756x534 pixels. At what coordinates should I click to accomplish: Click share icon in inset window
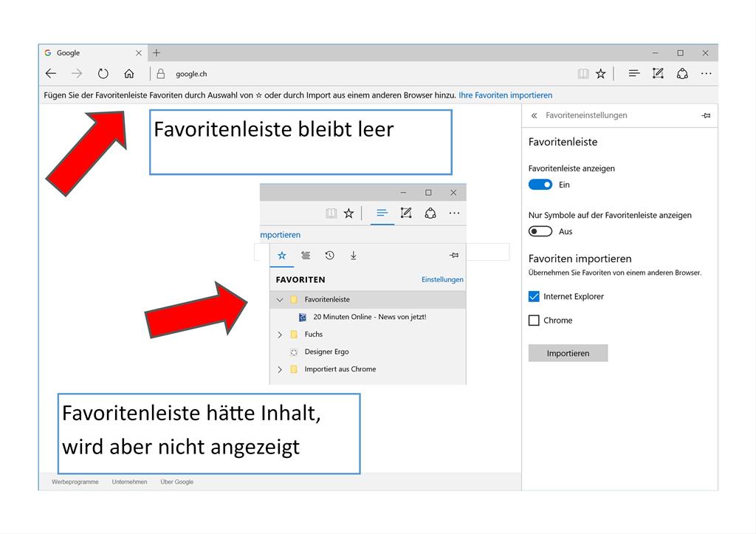point(430,213)
